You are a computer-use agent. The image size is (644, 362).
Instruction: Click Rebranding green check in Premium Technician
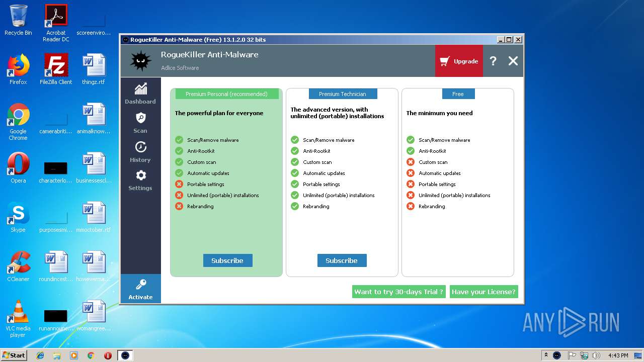coord(295,206)
